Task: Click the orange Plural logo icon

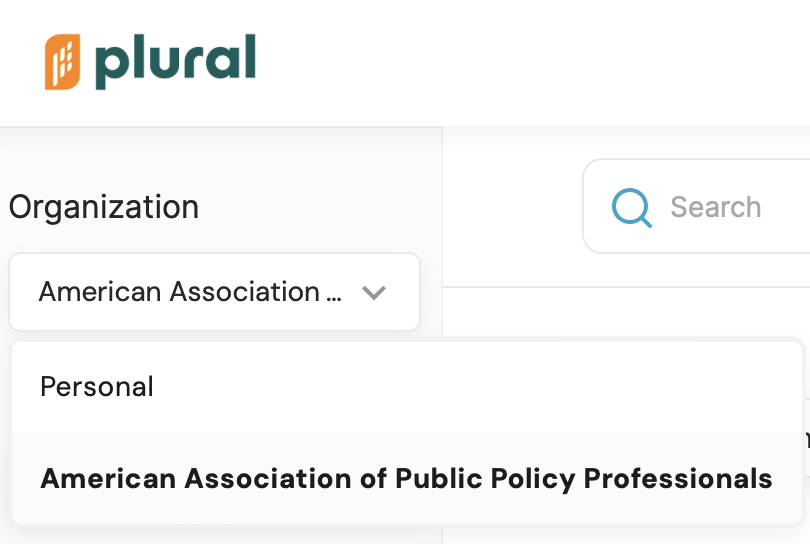Action: (62, 62)
